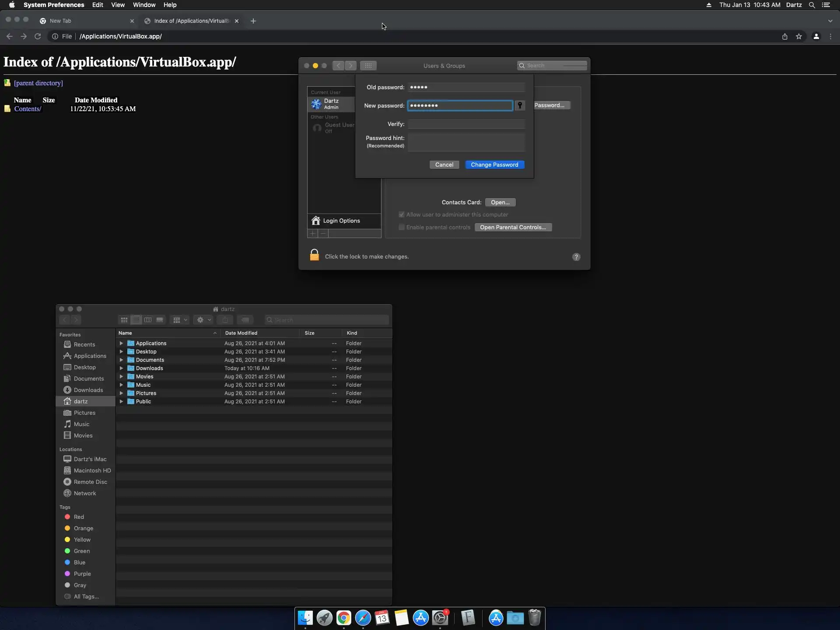
Task: Select Login Options house icon
Action: click(x=316, y=220)
